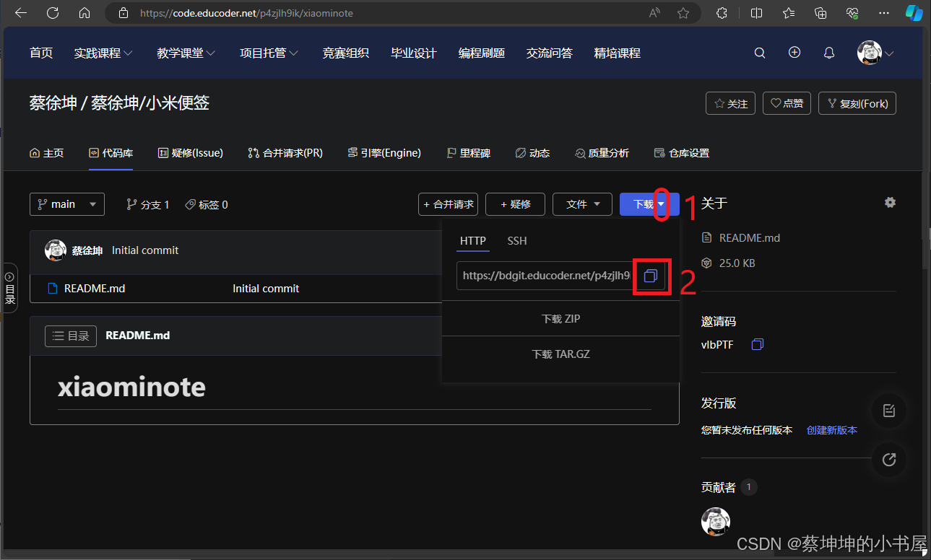Open the browser settings and more menu

(x=884, y=13)
